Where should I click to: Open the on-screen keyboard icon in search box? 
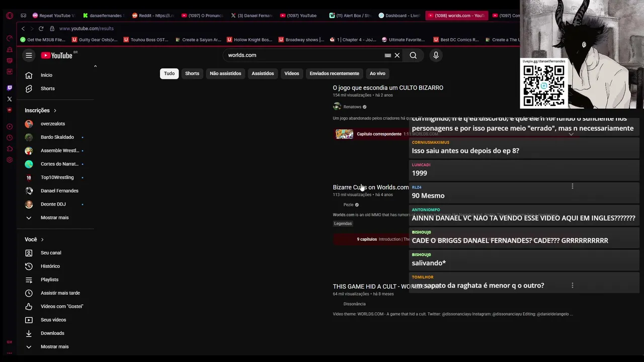point(387,55)
